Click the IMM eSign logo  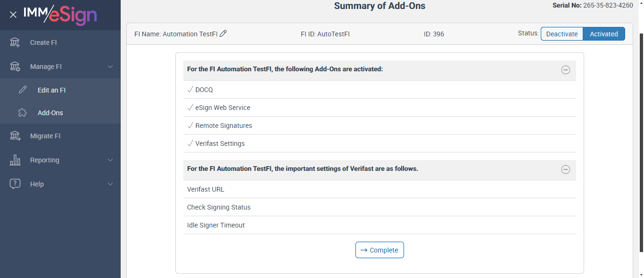(x=60, y=15)
